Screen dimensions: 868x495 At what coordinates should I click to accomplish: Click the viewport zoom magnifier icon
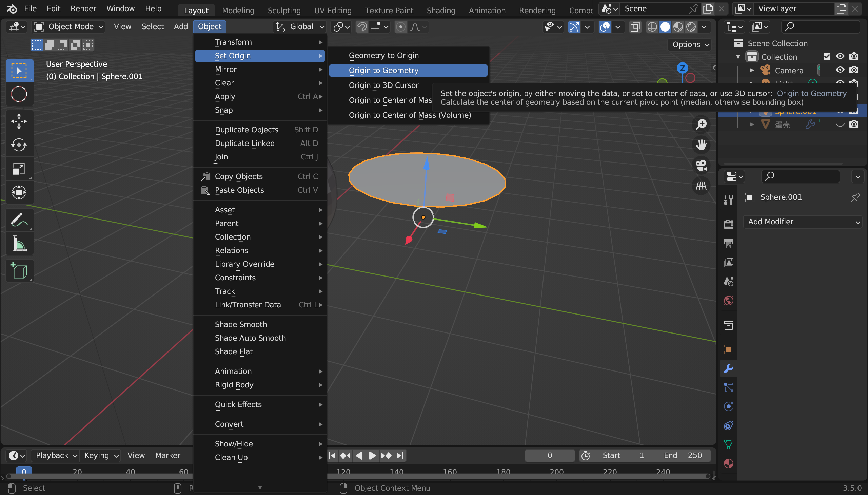tap(701, 125)
